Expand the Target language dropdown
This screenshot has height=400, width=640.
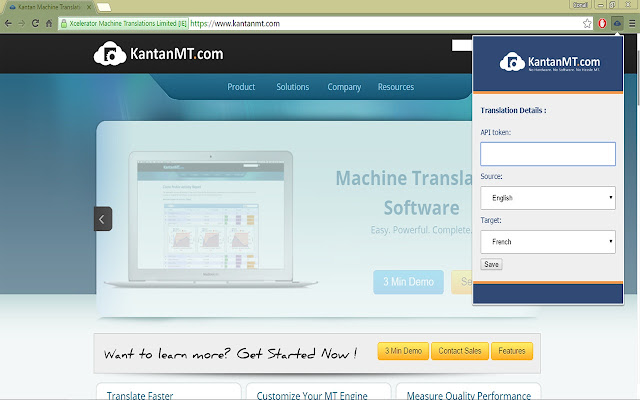[548, 242]
